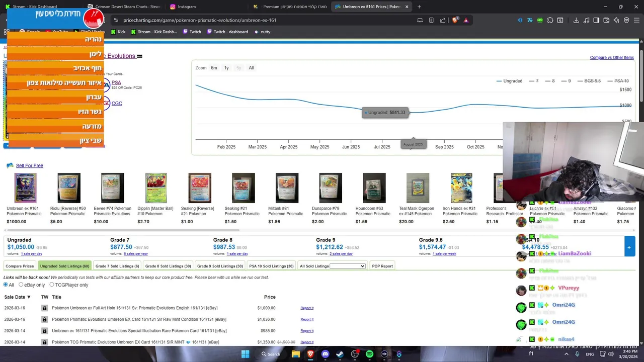Screen dimensions: 644x362
Task: Sort by the Sale Date column header
Action: (x=18, y=297)
